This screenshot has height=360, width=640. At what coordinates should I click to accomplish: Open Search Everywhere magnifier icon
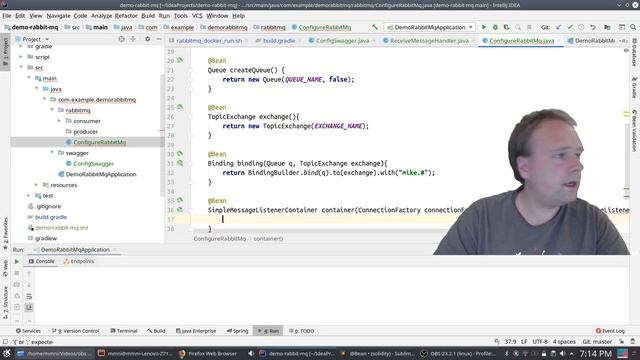coord(633,27)
